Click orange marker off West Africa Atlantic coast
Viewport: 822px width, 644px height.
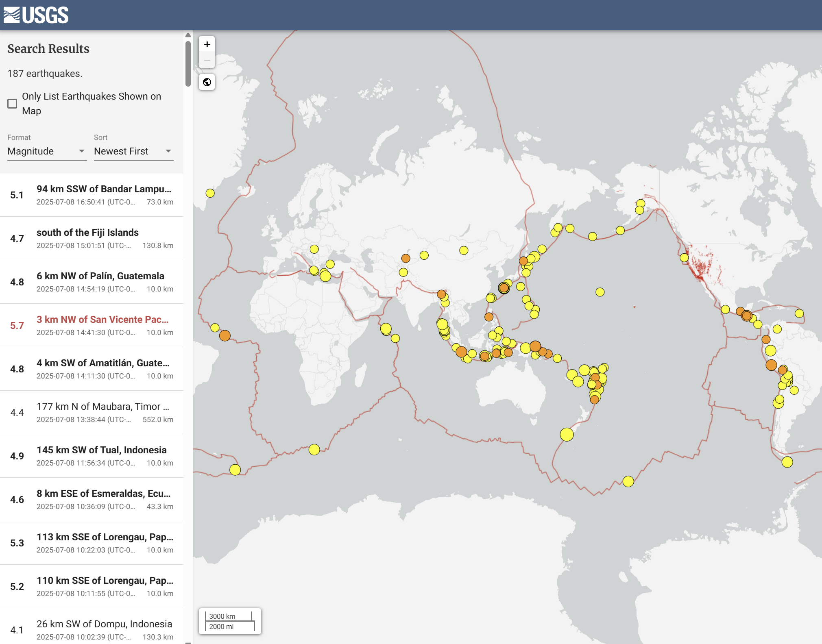tap(225, 335)
